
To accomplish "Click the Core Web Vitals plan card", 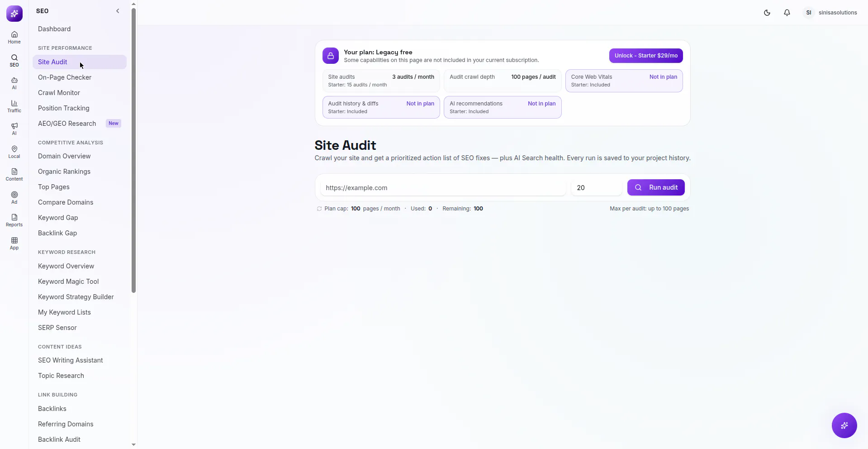I will click(624, 81).
